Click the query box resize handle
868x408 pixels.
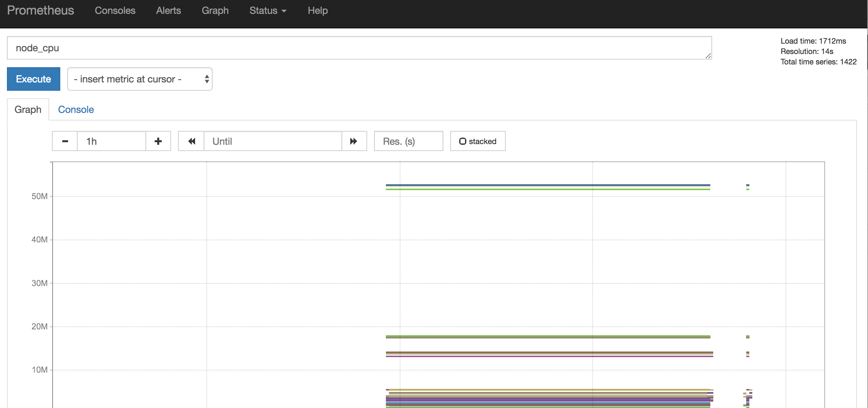pos(708,56)
